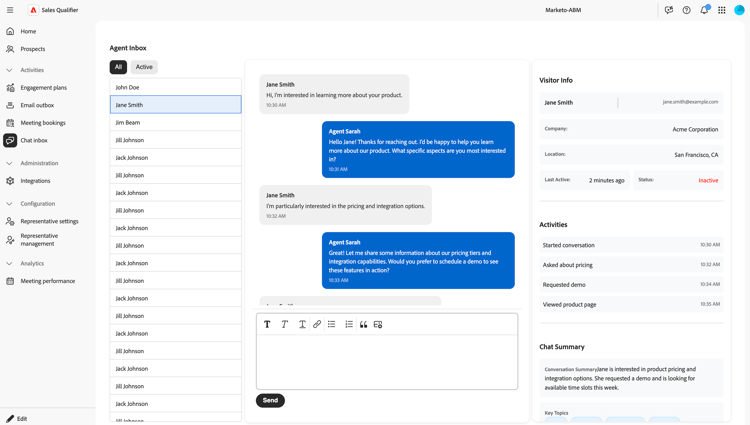The image size is (750, 425).
Task: Open Engagement plans page
Action: (x=44, y=87)
